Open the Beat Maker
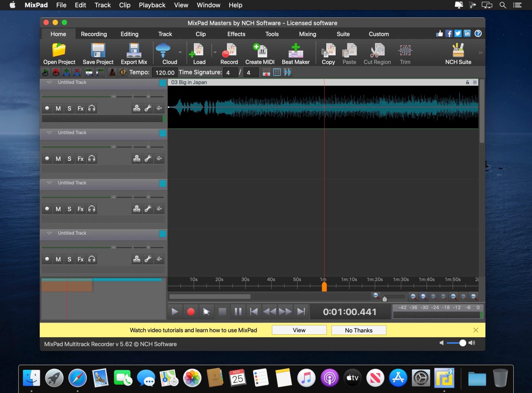The height and width of the screenshot is (393, 532). (295, 53)
